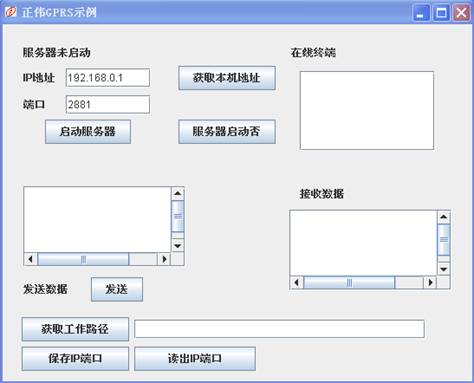This screenshot has height=383, width=474.
Task: Click the work path text field
Action: [279, 329]
